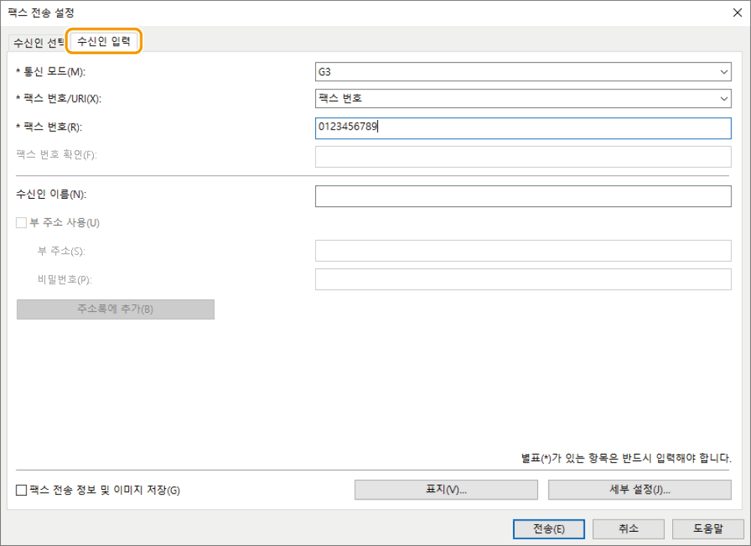
Task: Switch to the 수신인 선택 tab
Action: 36,43
